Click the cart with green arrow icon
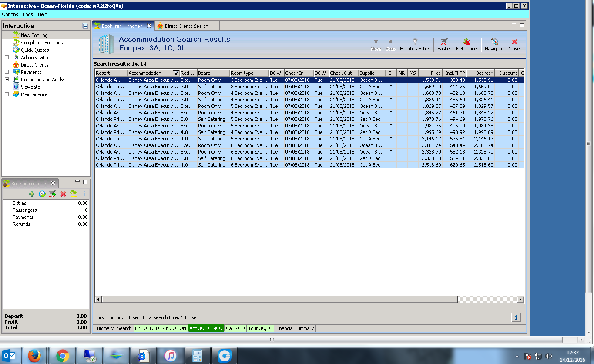 click(x=53, y=194)
